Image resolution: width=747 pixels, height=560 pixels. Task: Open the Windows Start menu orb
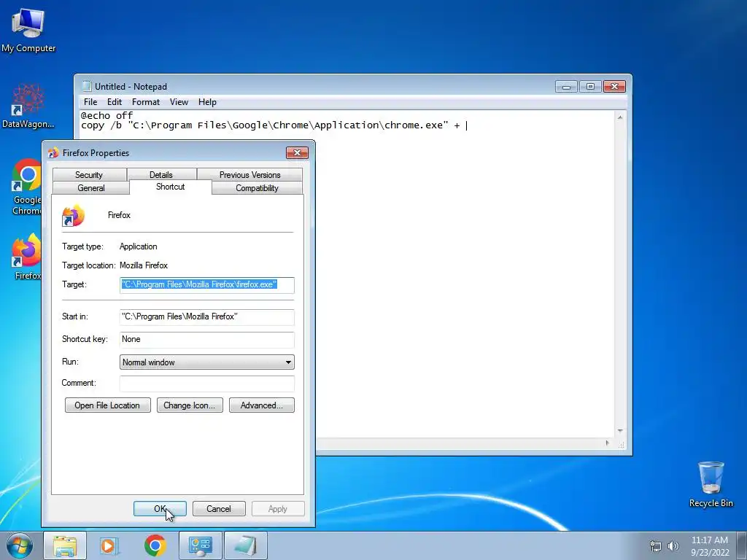19,545
